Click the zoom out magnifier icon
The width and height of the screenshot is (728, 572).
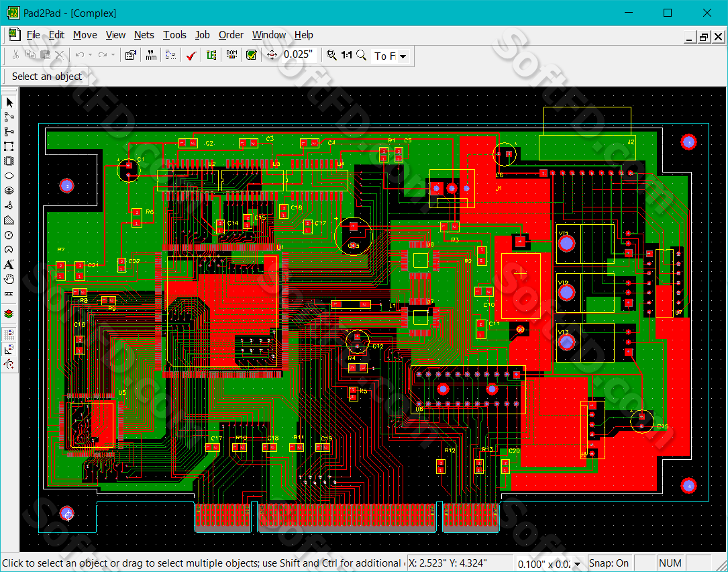pyautogui.click(x=331, y=55)
